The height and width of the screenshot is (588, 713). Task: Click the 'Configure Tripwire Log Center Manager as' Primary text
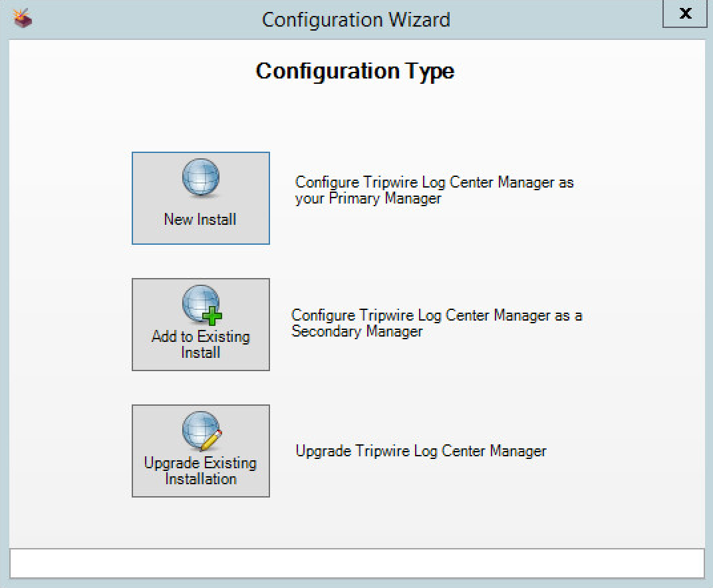434,182
